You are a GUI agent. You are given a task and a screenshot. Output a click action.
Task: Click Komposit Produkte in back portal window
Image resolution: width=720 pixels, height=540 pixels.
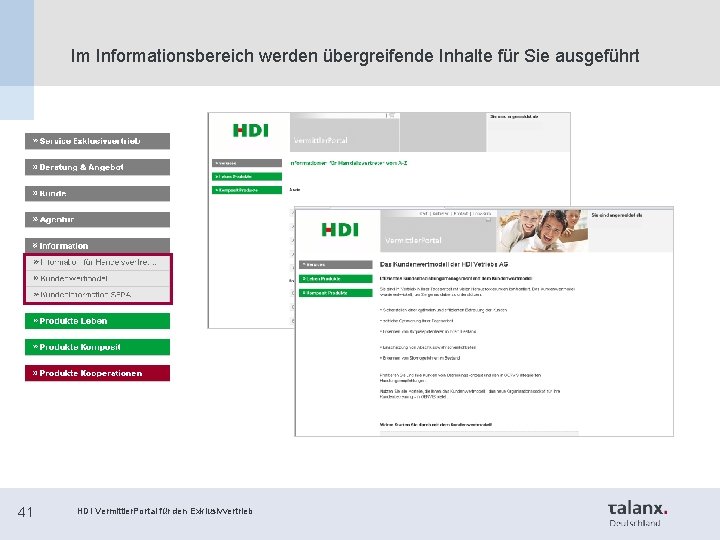[247, 190]
